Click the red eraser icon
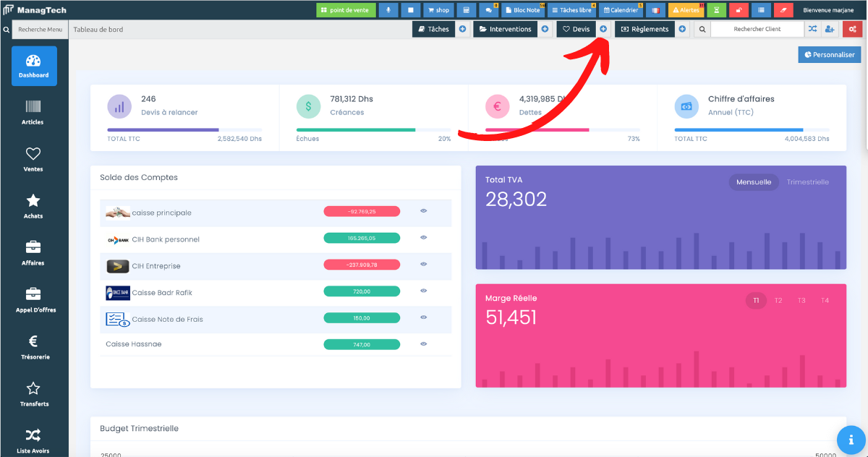The image size is (868, 457). (x=783, y=10)
